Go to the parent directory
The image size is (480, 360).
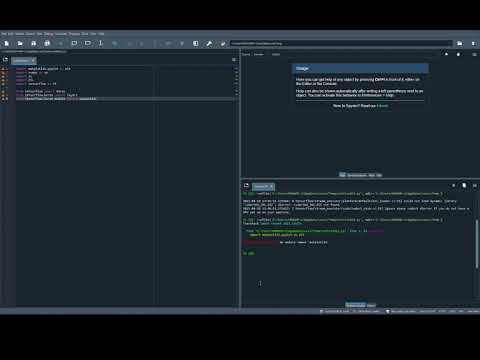(473, 43)
